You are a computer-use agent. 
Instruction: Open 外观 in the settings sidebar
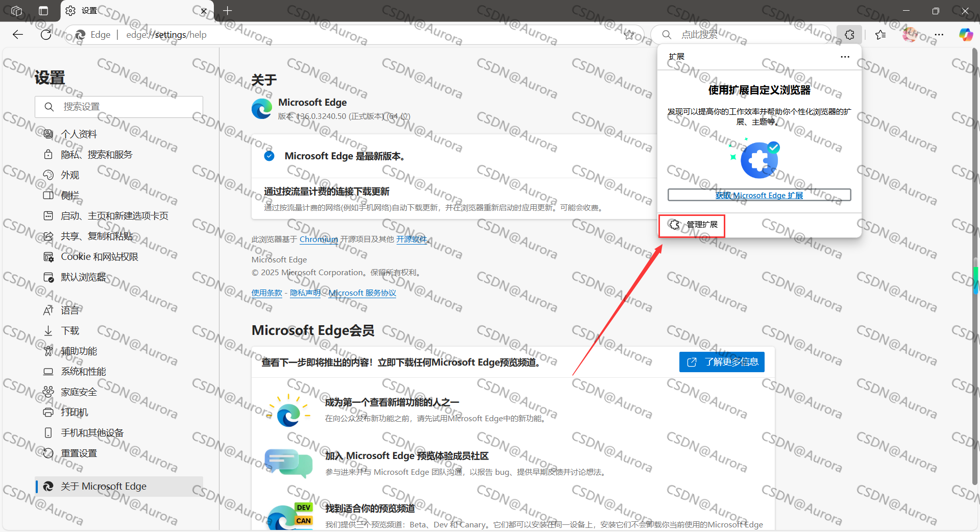[x=119, y=175]
